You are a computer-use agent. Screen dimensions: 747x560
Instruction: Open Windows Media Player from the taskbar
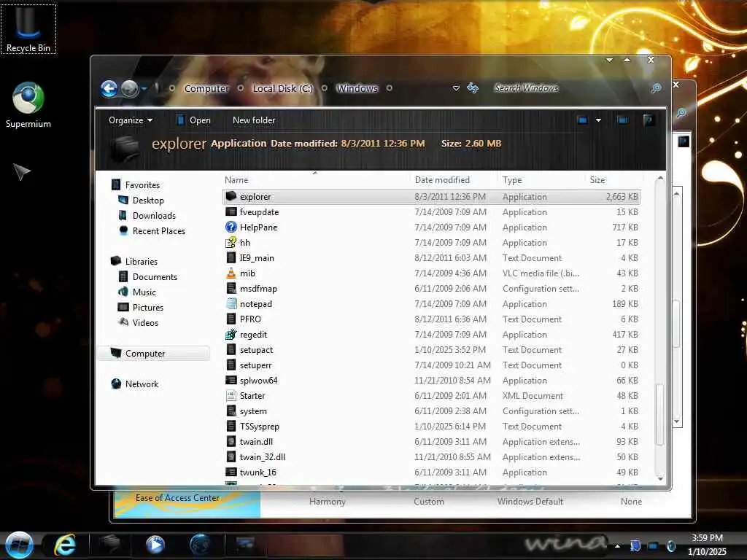pyautogui.click(x=155, y=545)
